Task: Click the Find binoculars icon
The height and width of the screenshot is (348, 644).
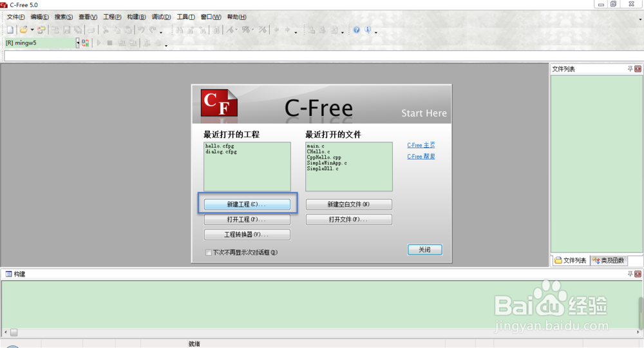Action: click(179, 30)
